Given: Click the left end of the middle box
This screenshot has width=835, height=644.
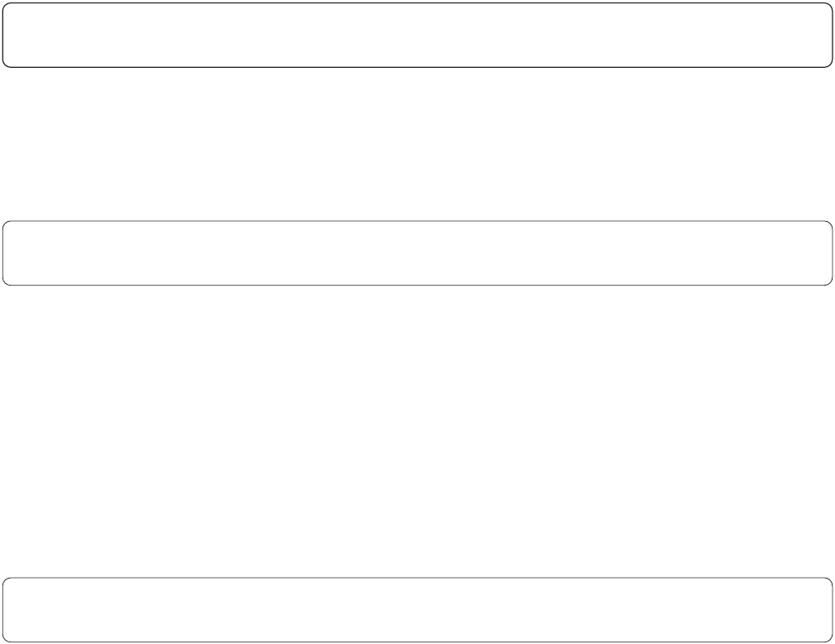Looking at the screenshot, I should 17,253.
